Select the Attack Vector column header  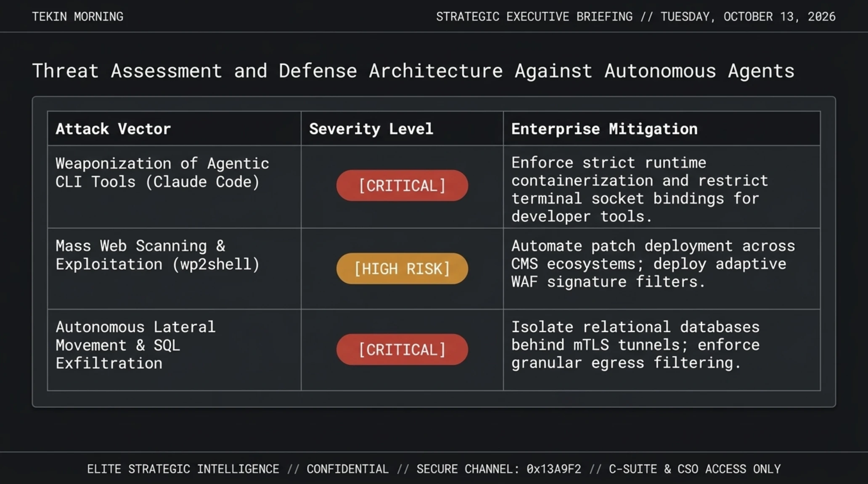tap(113, 129)
